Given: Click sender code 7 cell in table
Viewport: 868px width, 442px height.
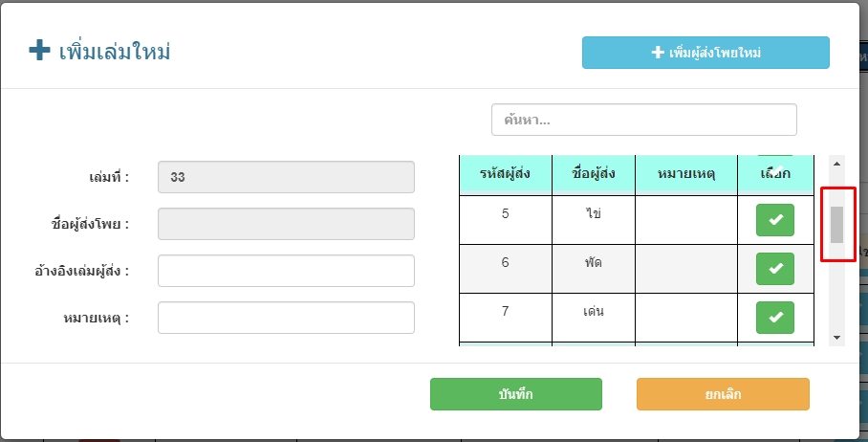Looking at the screenshot, I should (506, 311).
